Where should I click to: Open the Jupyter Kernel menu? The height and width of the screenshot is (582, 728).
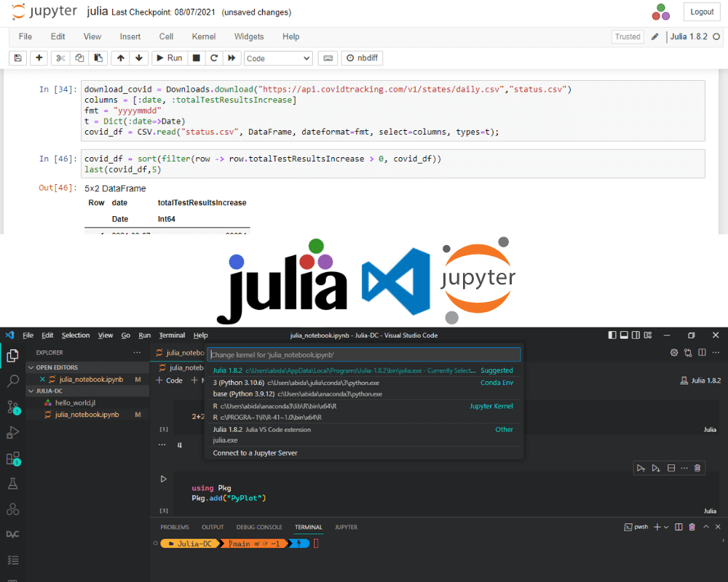coord(204,36)
